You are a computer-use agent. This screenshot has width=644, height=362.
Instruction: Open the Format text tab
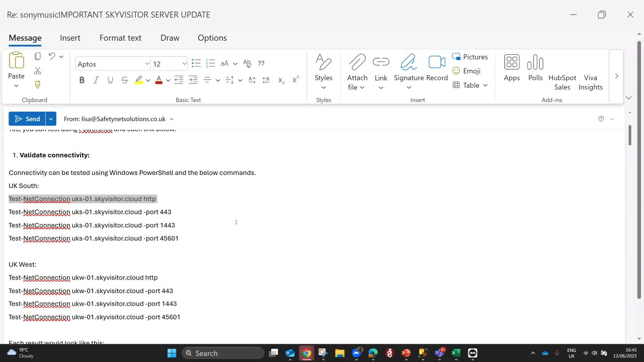click(120, 38)
